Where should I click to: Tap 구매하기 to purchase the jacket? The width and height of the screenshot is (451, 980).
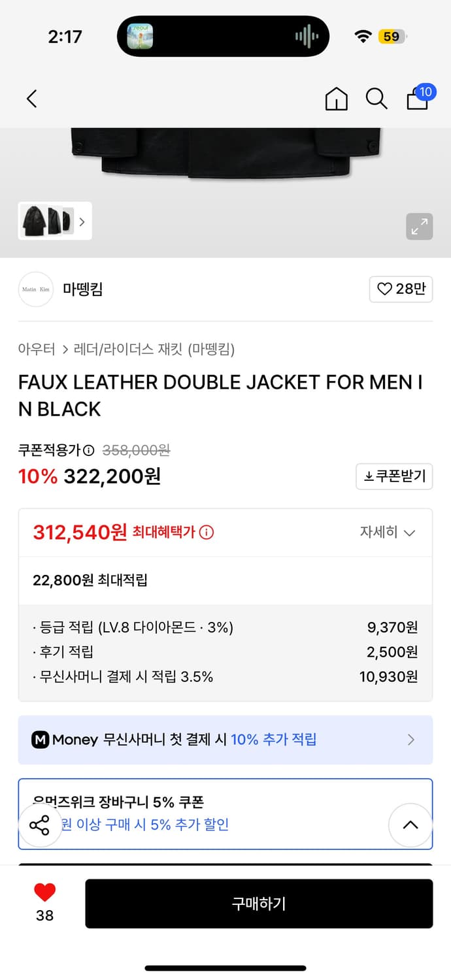coord(259,903)
